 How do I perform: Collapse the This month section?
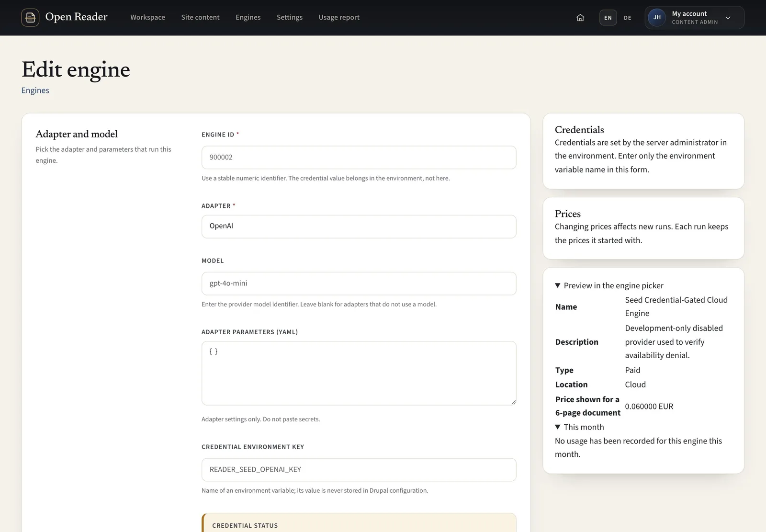[x=579, y=427]
